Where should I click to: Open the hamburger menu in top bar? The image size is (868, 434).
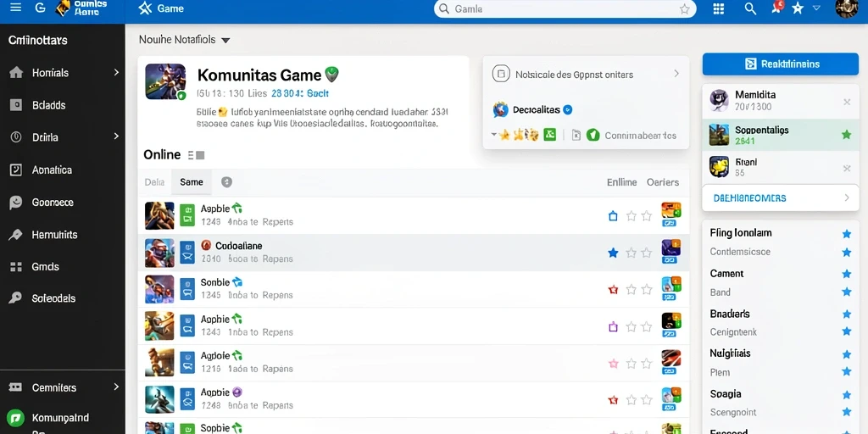(15, 8)
